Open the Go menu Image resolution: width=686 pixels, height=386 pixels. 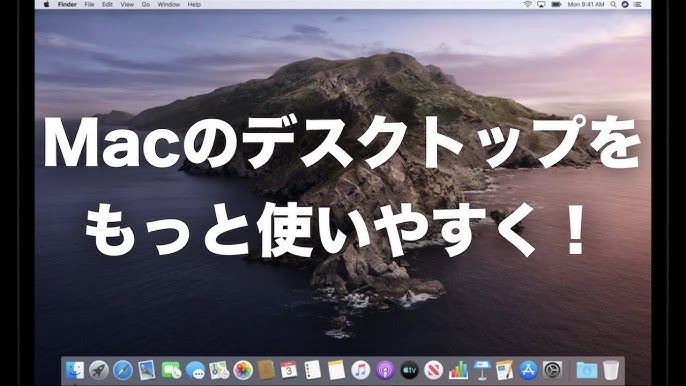pyautogui.click(x=146, y=4)
